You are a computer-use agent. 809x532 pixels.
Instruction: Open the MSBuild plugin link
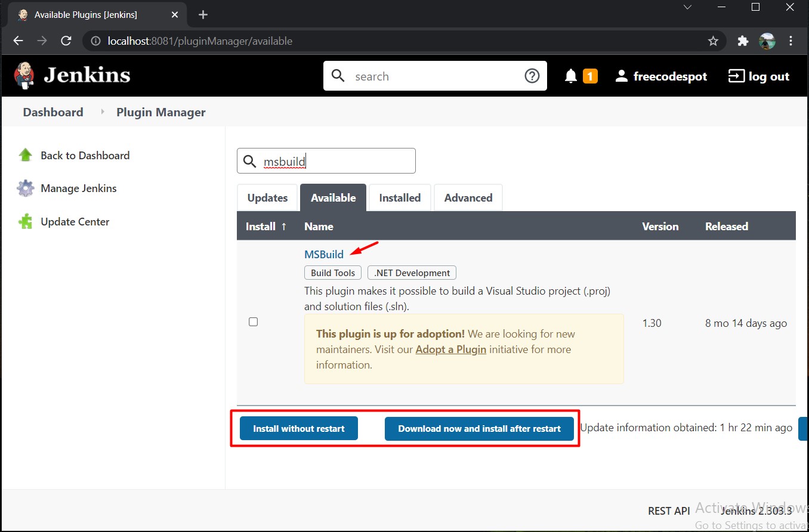pos(324,255)
